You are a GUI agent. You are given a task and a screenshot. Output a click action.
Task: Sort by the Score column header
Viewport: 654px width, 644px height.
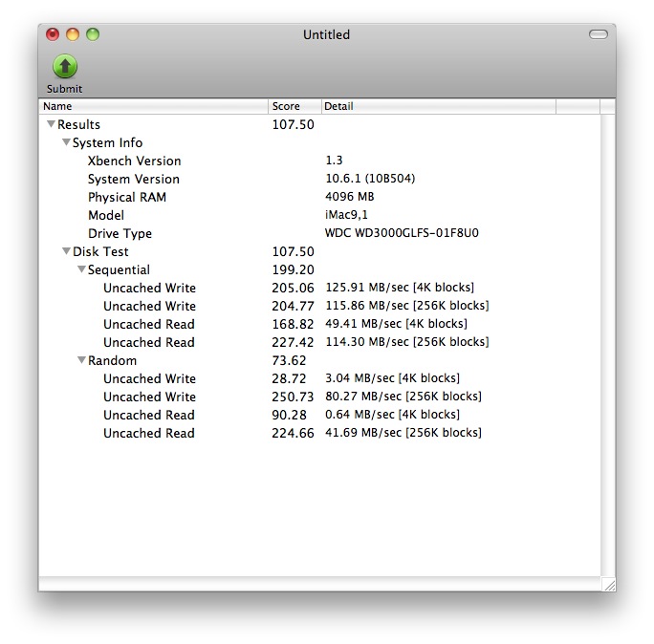294,106
